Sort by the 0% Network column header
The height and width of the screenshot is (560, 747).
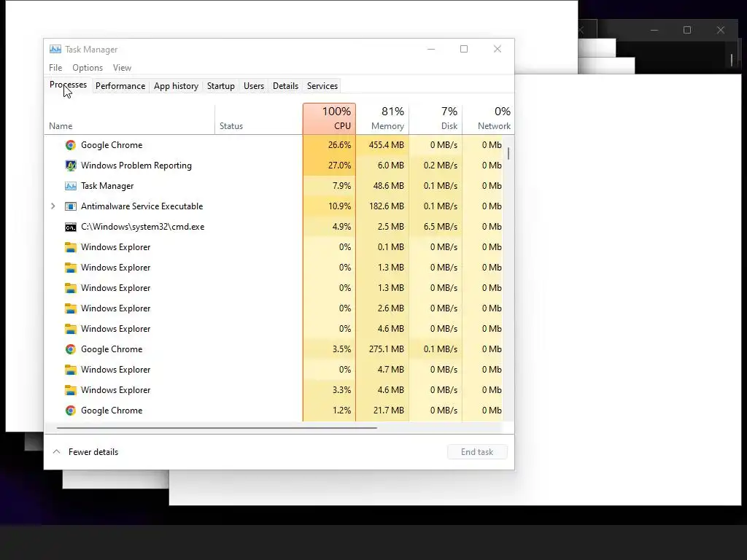pos(489,119)
